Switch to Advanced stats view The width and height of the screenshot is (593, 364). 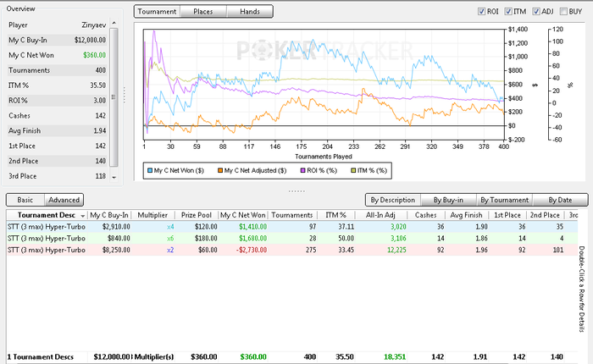[x=64, y=200]
